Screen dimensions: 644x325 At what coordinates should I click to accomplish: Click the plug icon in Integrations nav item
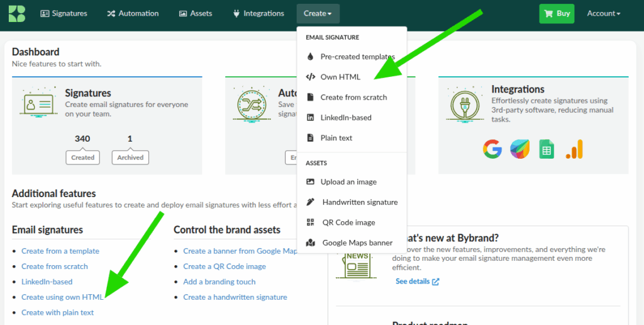(x=236, y=14)
